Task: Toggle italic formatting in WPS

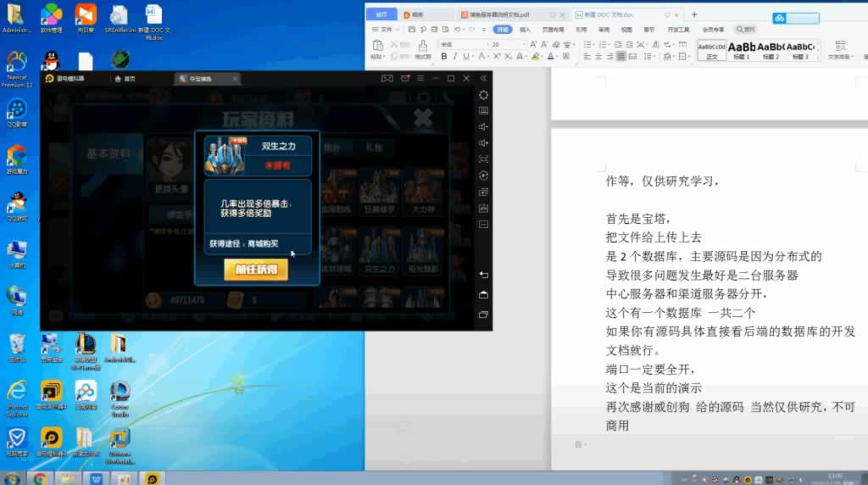Action: tap(455, 56)
